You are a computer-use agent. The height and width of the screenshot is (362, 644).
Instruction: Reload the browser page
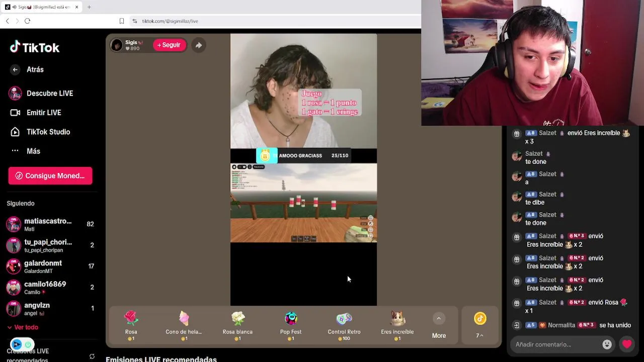pos(28,21)
